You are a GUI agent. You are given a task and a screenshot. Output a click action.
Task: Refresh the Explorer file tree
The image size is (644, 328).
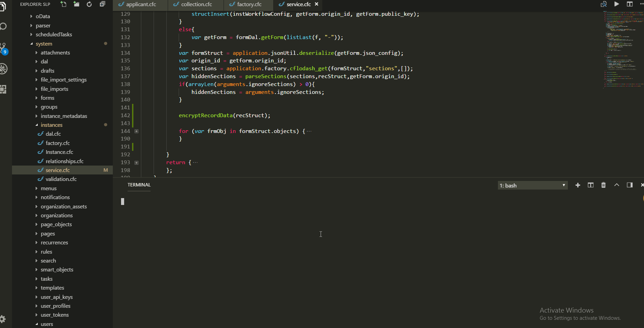click(x=89, y=4)
